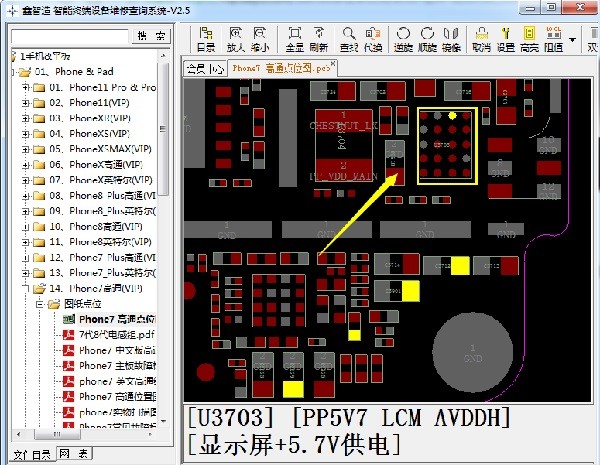Image resolution: width=600 pixels, height=465 pixels.
Task: Click the 搜索 search button
Action: (152, 36)
